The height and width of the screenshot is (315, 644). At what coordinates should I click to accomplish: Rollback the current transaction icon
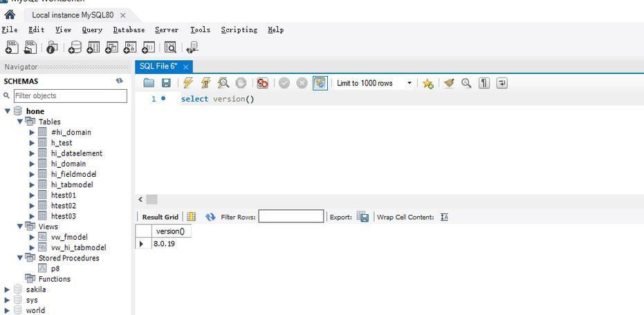pyautogui.click(x=302, y=83)
